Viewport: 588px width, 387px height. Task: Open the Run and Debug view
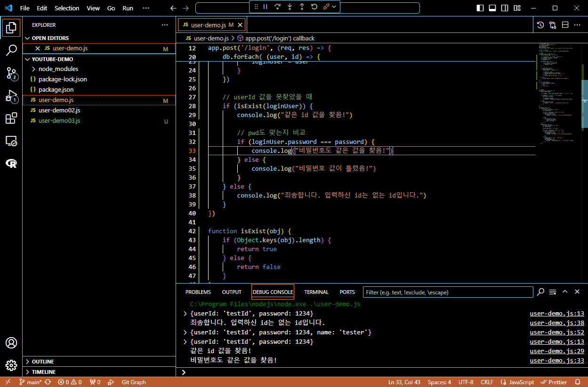[x=11, y=96]
